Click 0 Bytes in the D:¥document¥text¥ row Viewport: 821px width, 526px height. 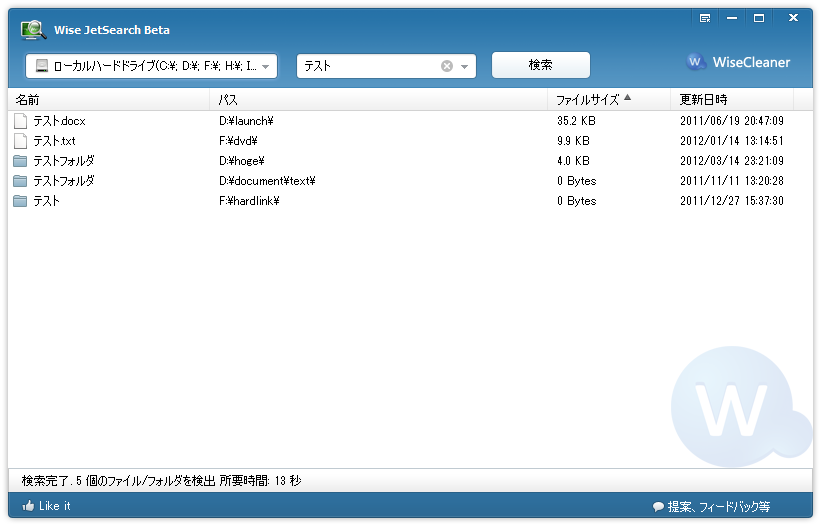[576, 181]
